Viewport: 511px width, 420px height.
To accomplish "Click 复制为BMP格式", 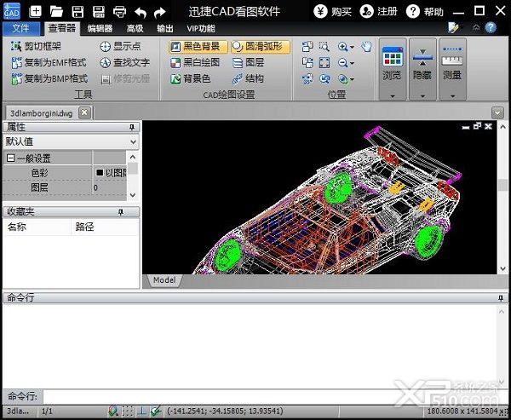I will click(49, 78).
